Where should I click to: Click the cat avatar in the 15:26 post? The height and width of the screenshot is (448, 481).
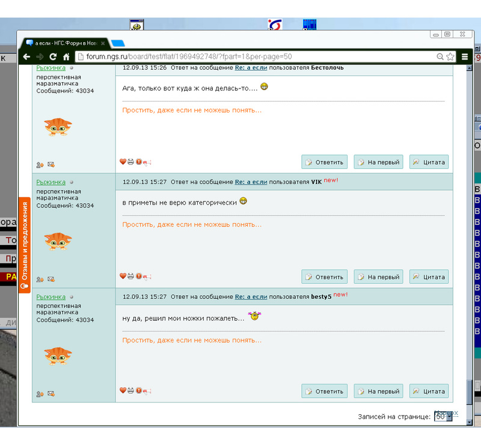(x=58, y=127)
